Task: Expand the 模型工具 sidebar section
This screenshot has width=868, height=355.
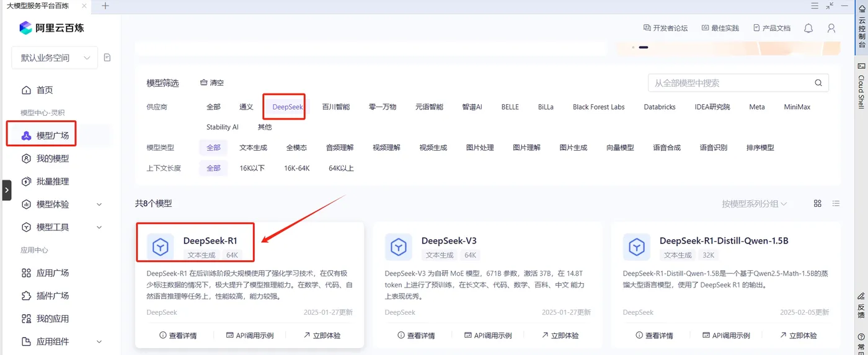Action: tap(99, 227)
